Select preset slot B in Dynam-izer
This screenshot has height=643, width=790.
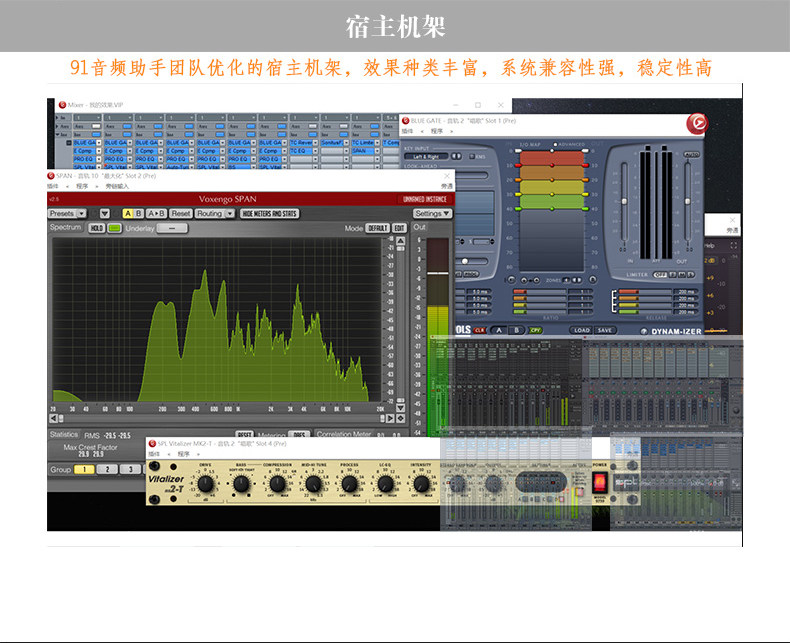pos(516,331)
